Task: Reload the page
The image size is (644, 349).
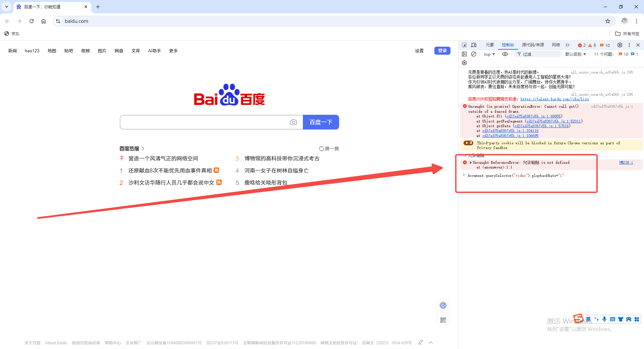Action: point(32,21)
